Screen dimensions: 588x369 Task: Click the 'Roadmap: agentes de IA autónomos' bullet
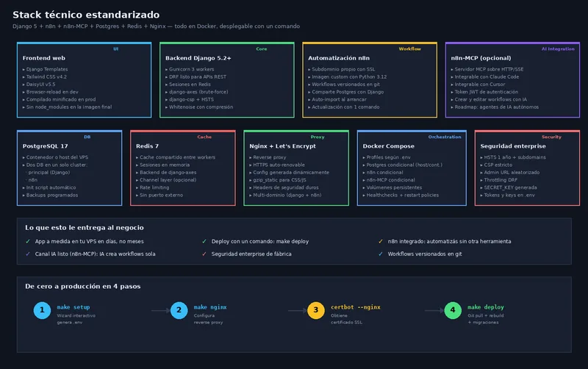click(x=495, y=107)
